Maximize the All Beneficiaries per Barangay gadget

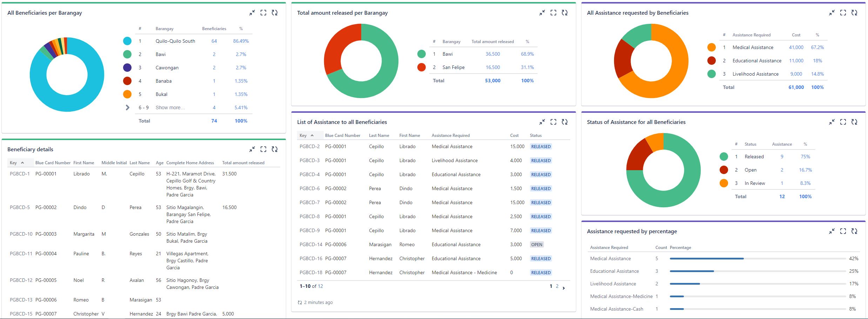(263, 13)
